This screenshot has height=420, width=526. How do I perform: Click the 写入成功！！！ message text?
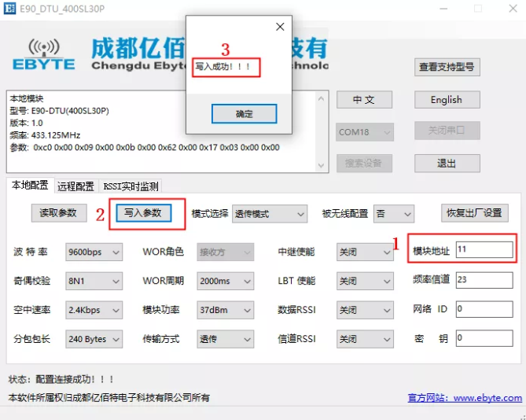(x=223, y=66)
